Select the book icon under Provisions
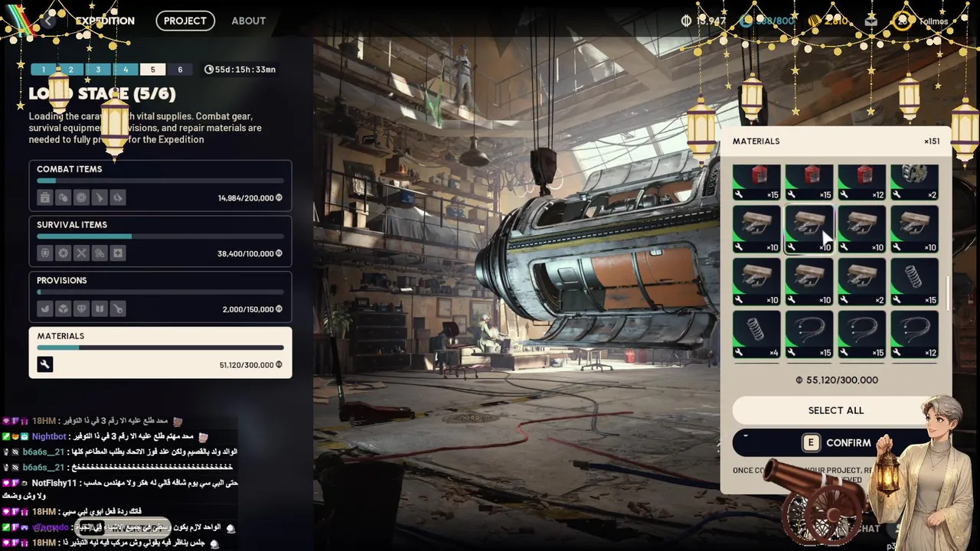The height and width of the screenshot is (551, 980). [x=100, y=309]
